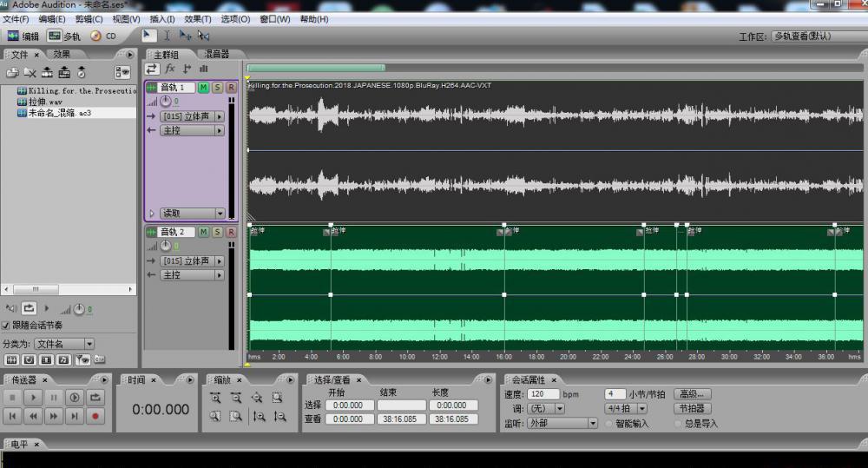868x468 pixels.
Task: Click Pause button in Transport
Action: point(54,397)
